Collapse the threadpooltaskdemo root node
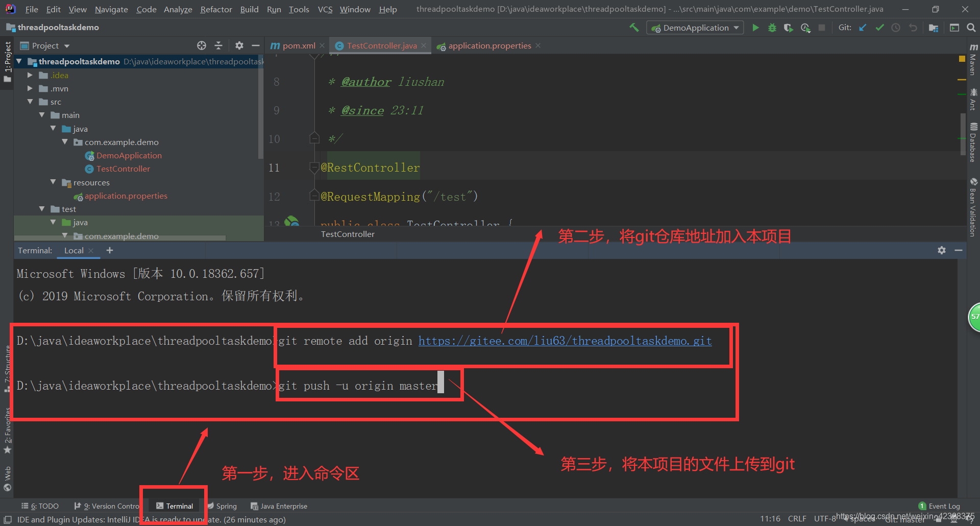The image size is (980, 526). [x=19, y=61]
